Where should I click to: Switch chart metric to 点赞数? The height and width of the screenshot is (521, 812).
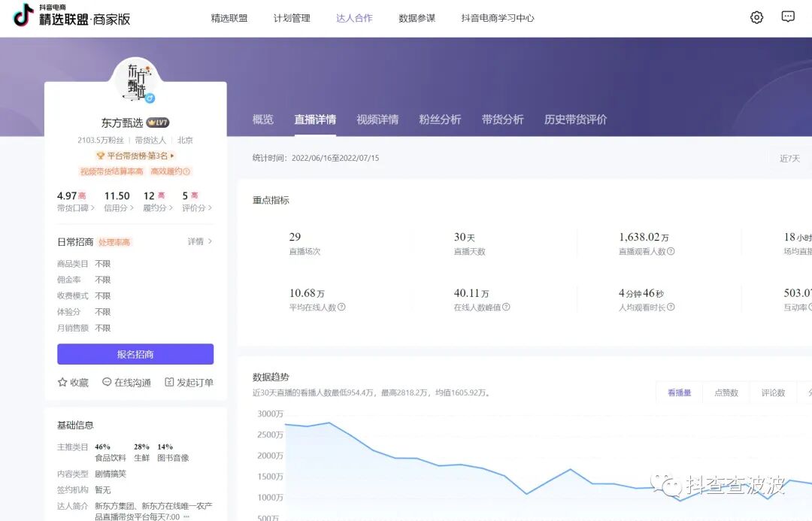tap(726, 392)
